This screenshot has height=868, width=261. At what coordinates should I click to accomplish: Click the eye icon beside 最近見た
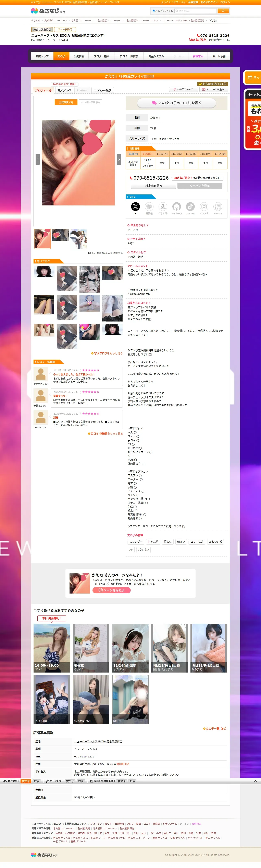click(5, 781)
